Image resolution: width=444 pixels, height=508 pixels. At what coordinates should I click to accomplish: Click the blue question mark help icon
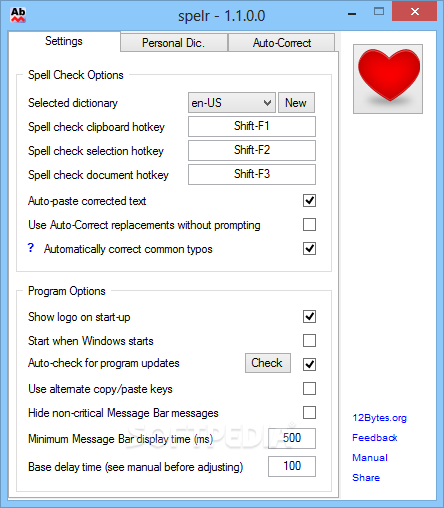tap(31, 248)
